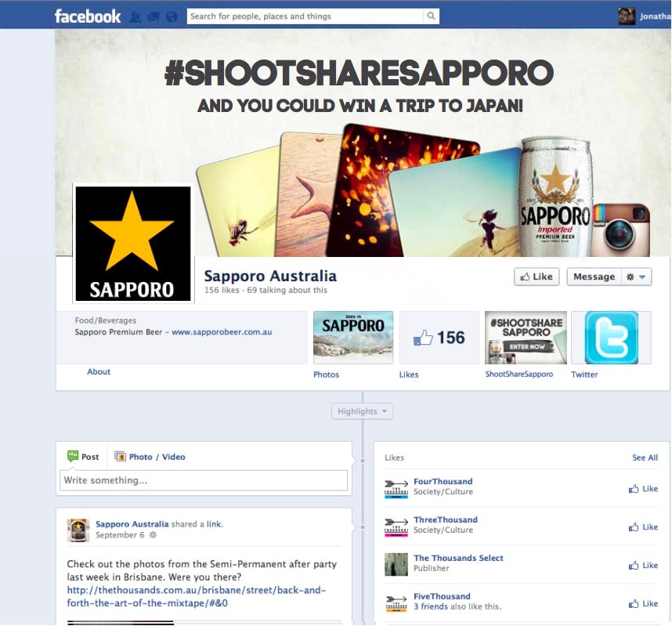Expand the Highlights dropdown
This screenshot has height=626, width=672.
point(362,411)
